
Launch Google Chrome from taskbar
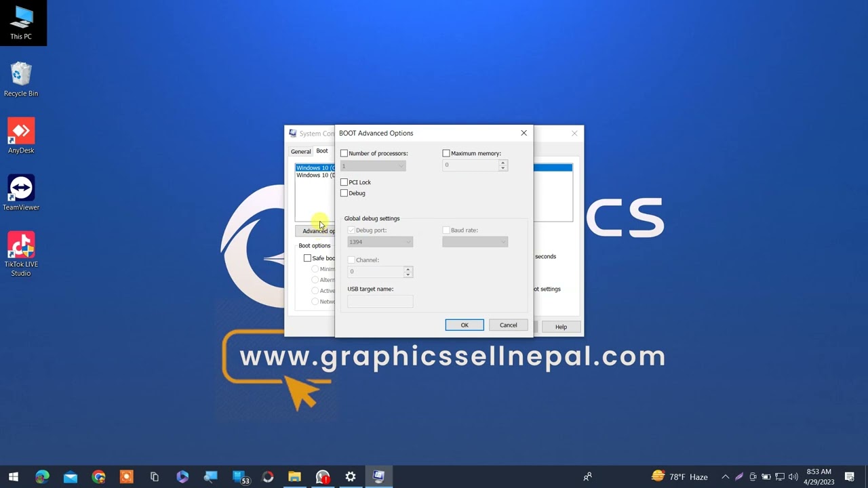pos(99,477)
